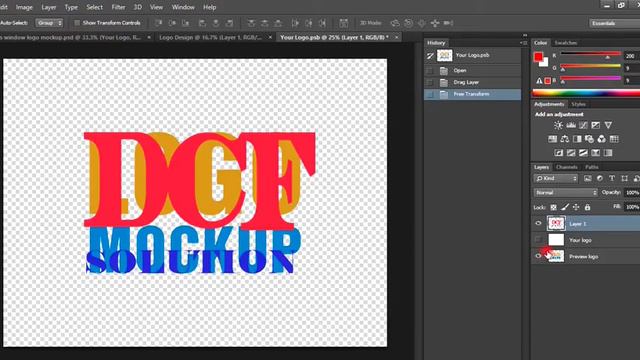Toggle Lock transparent pixels
This screenshot has width=640, height=360.
(x=553, y=207)
